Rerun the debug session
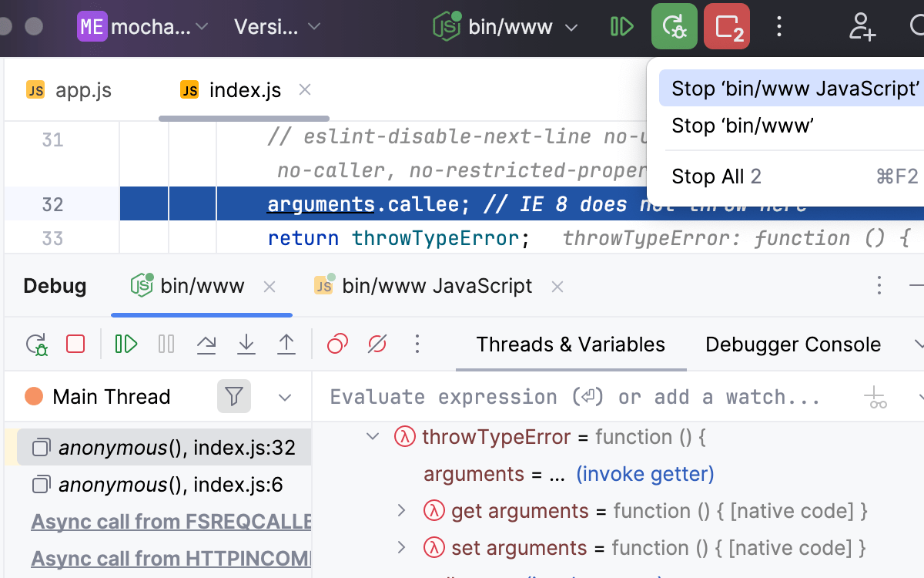924x578 pixels. point(37,344)
